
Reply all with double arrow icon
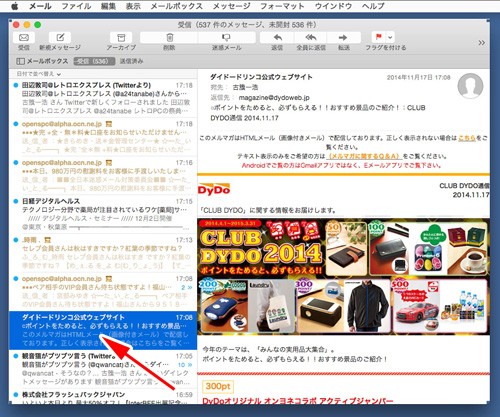pyautogui.click(x=311, y=37)
